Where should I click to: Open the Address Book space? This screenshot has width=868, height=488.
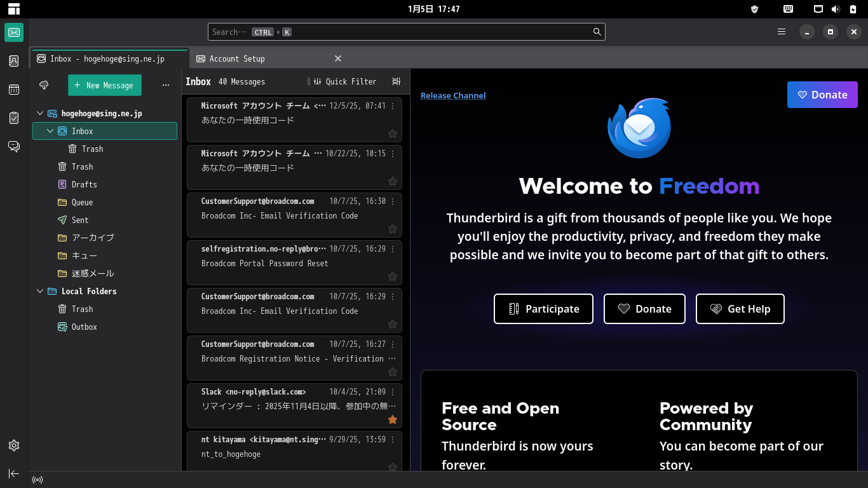(x=14, y=61)
